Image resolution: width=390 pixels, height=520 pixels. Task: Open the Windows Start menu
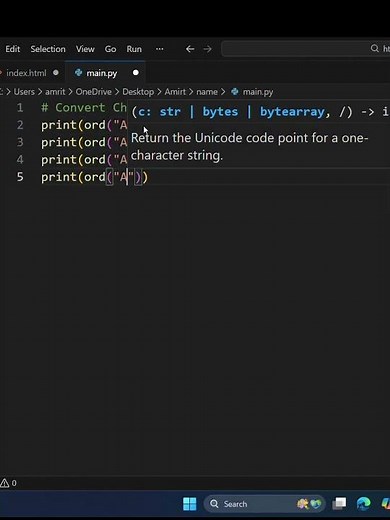[x=190, y=504]
